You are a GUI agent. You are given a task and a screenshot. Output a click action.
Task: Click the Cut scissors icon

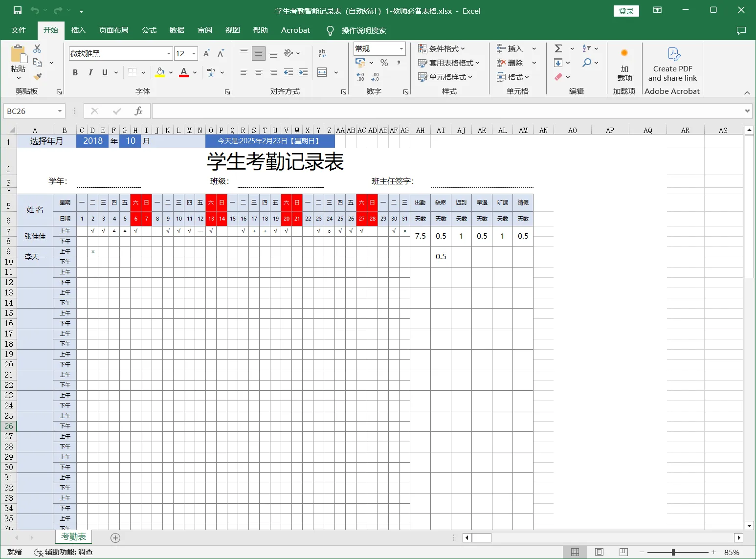point(37,48)
